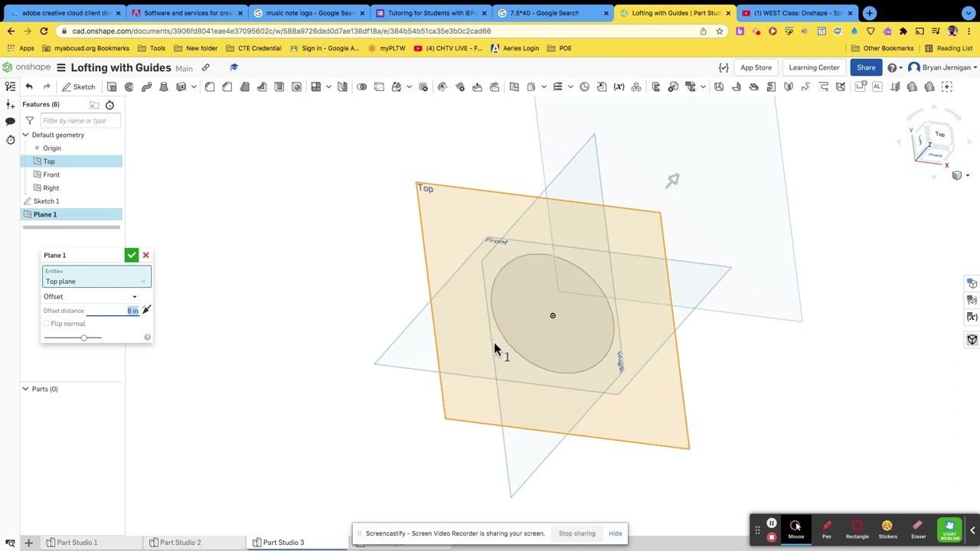The width and height of the screenshot is (980, 551).
Task: Accept Plane 1 with the green checkmark
Action: pyautogui.click(x=132, y=255)
